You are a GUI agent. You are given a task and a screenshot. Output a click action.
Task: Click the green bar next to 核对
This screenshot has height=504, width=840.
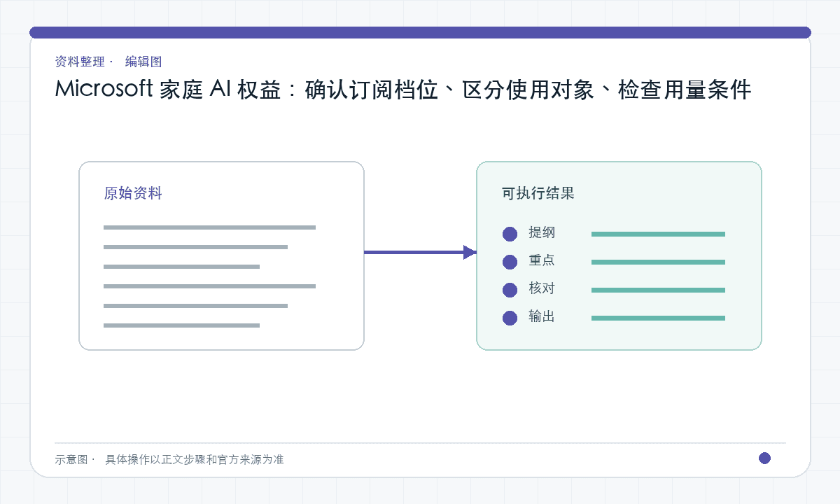[658, 290]
